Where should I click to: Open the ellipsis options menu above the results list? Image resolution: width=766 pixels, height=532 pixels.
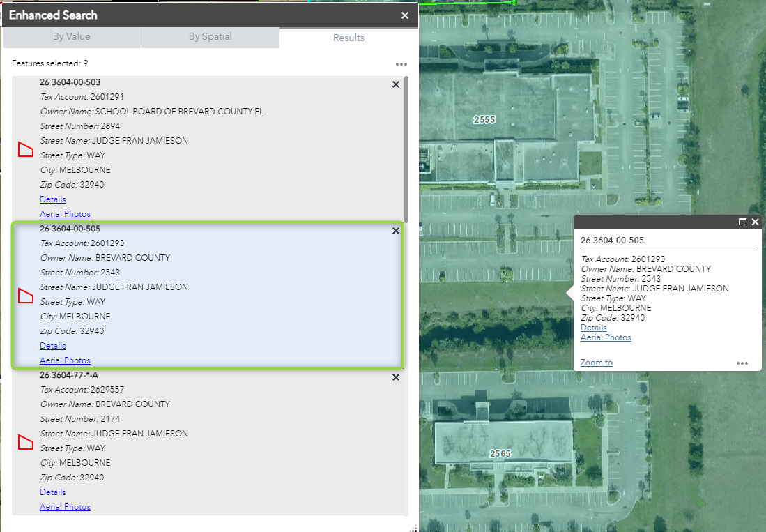[401, 63]
